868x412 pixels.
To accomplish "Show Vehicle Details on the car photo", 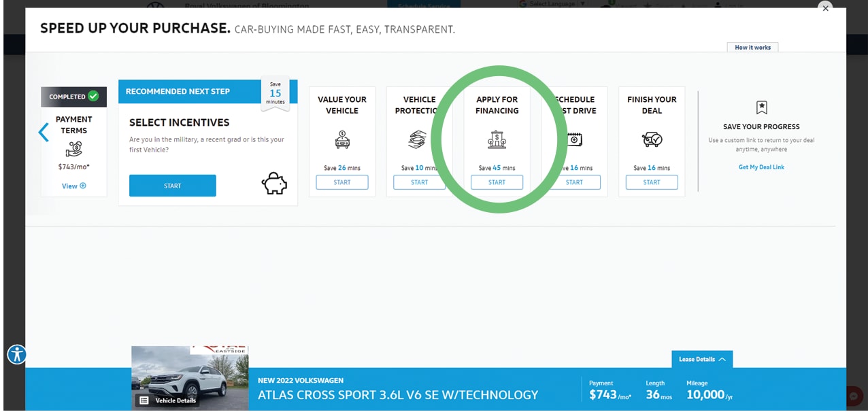I will (168, 400).
